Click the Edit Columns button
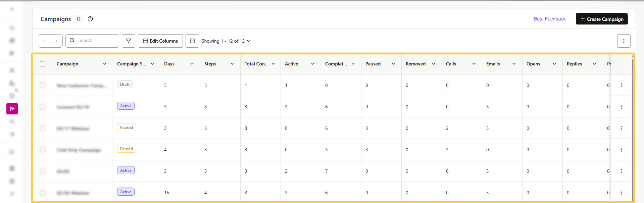 [x=160, y=41]
